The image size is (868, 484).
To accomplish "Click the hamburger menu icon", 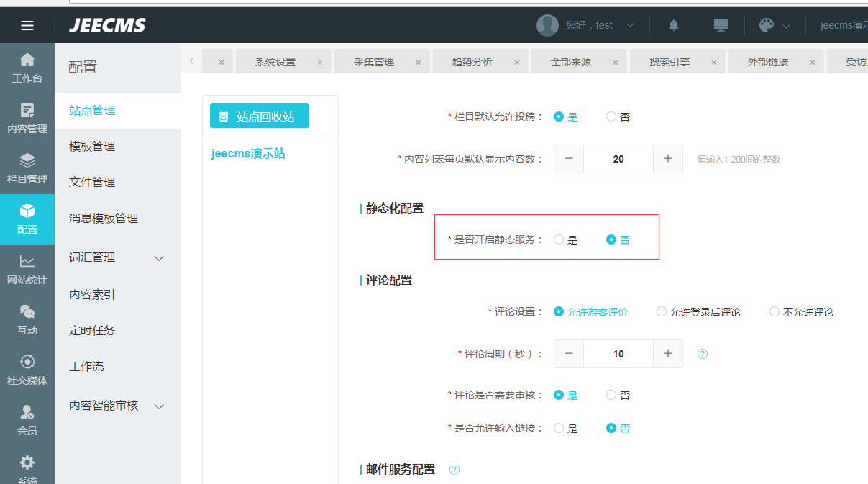I will [27, 26].
